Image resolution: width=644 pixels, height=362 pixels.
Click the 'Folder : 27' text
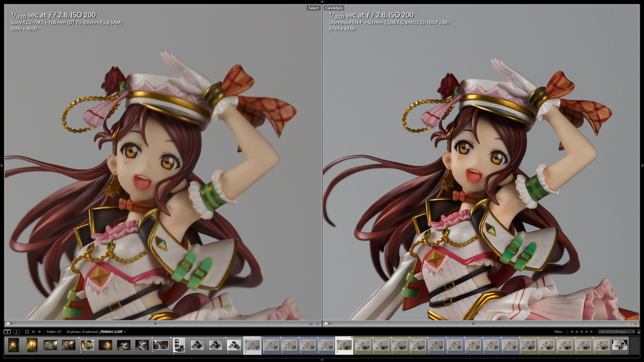[54, 332]
